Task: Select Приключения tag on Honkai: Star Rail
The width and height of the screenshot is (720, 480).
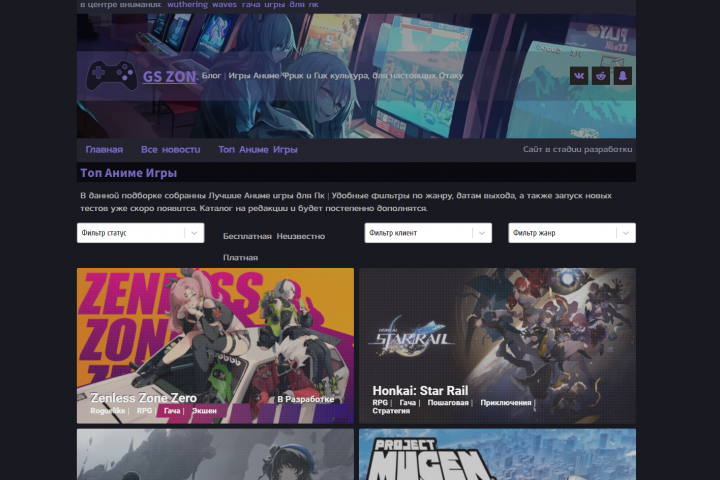Action: click(x=506, y=403)
